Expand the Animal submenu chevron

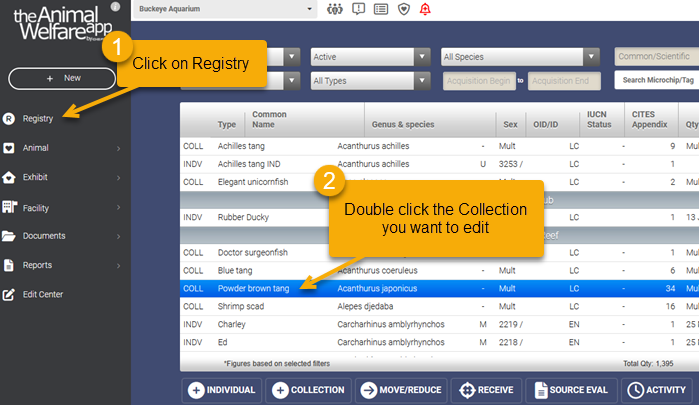point(119,149)
